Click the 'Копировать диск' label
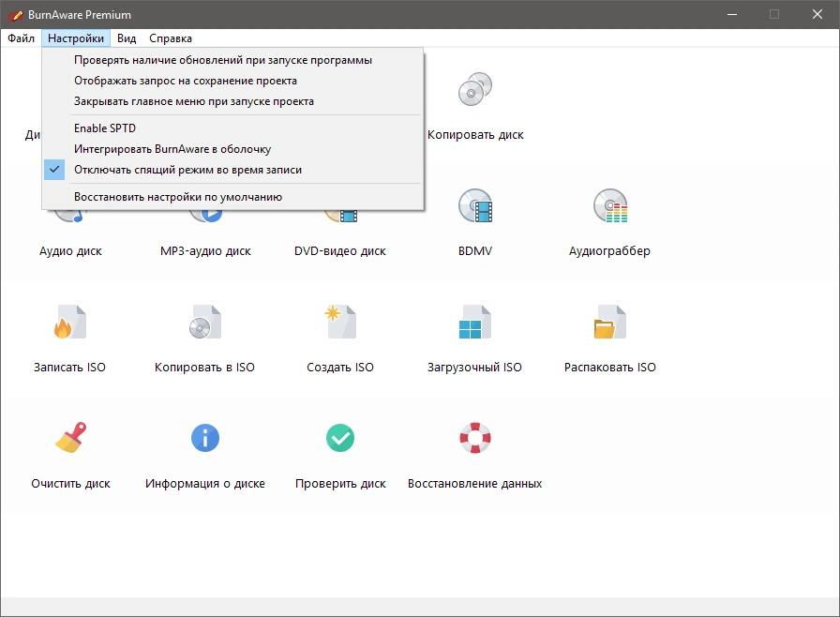The height and width of the screenshot is (617, 840). [475, 135]
